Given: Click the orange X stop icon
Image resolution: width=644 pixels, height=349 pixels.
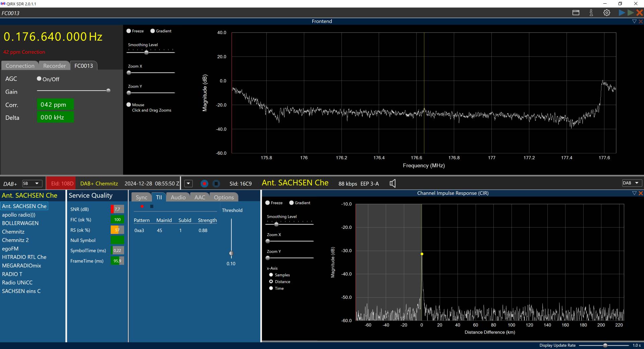Looking at the screenshot, I should 639,13.
